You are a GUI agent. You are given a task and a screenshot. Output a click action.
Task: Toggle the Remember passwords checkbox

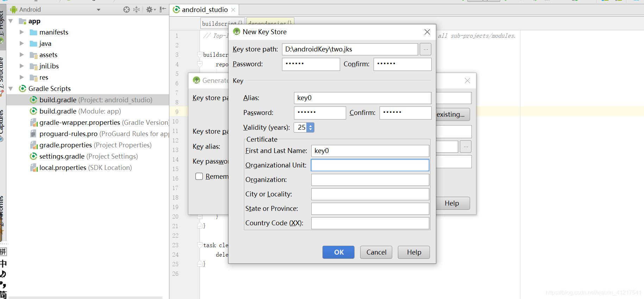[x=199, y=176]
